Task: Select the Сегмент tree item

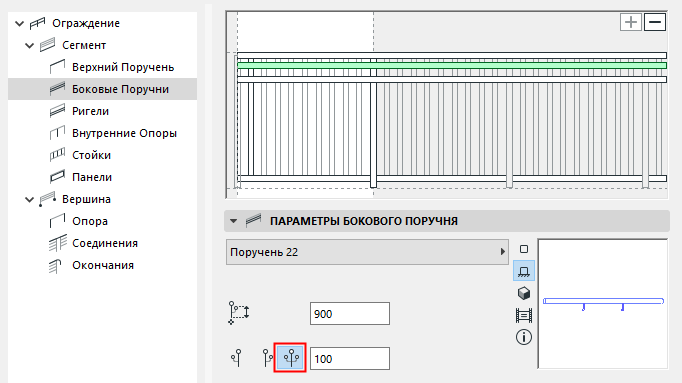Action: click(x=84, y=45)
